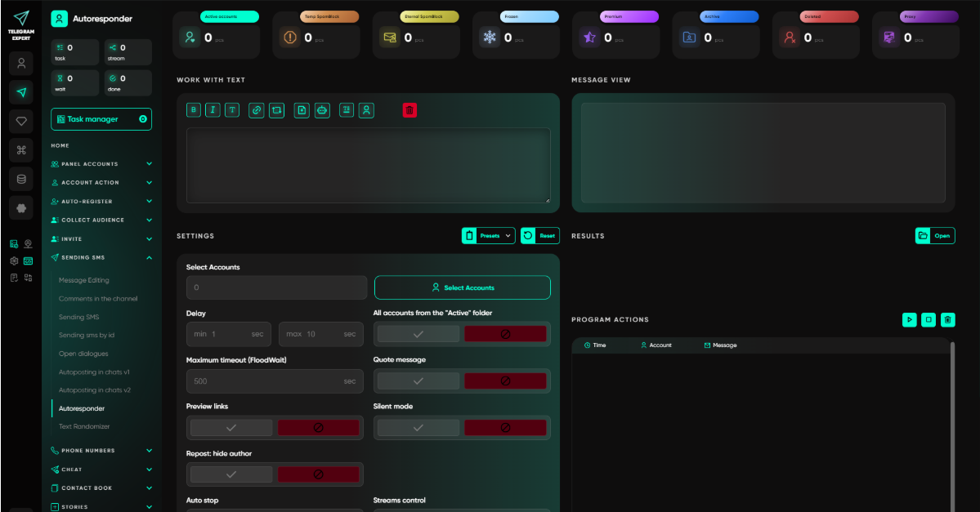Screen dimensions: 980x512
Task: Apply bold formatting in the text editor
Action: tap(194, 110)
